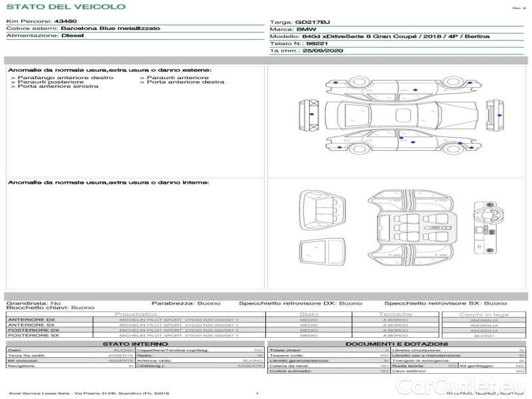
Task: Click the Triangolo di emergenza row label
Action: (421, 360)
